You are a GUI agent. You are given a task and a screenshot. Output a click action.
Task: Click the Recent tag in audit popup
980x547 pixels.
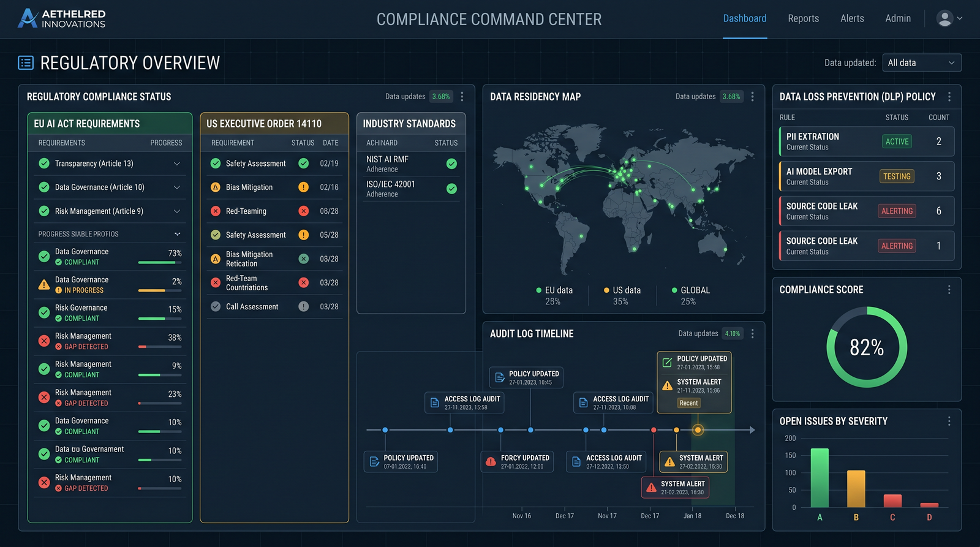(x=688, y=403)
